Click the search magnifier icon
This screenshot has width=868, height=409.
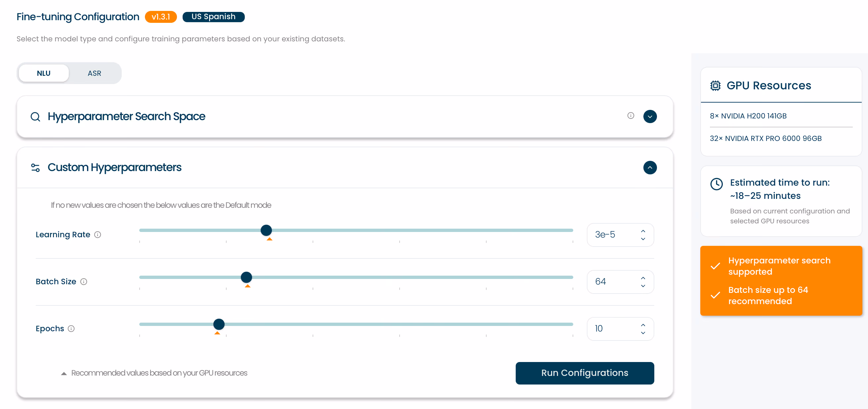(x=35, y=117)
